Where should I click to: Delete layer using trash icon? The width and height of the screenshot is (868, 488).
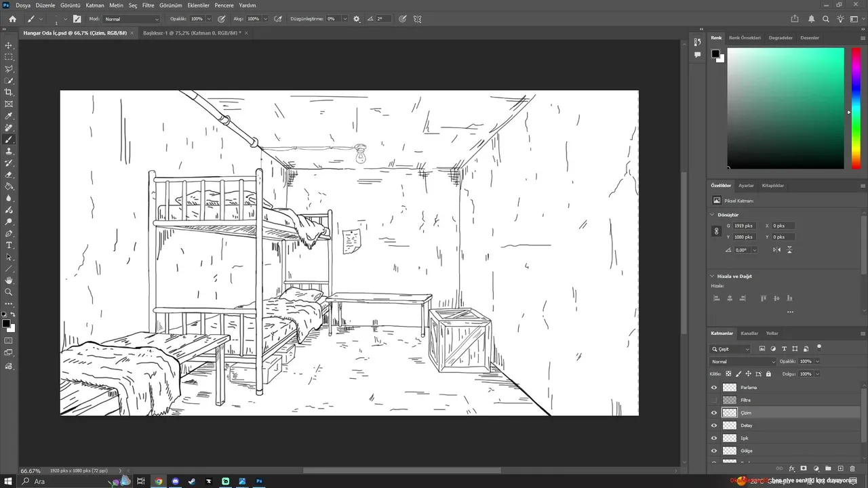point(852,468)
